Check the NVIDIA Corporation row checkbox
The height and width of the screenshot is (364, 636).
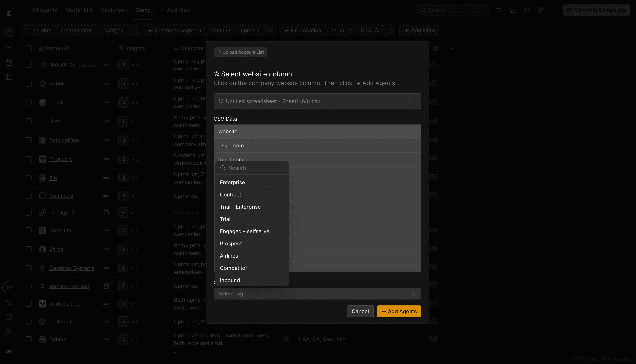pyautogui.click(x=29, y=65)
